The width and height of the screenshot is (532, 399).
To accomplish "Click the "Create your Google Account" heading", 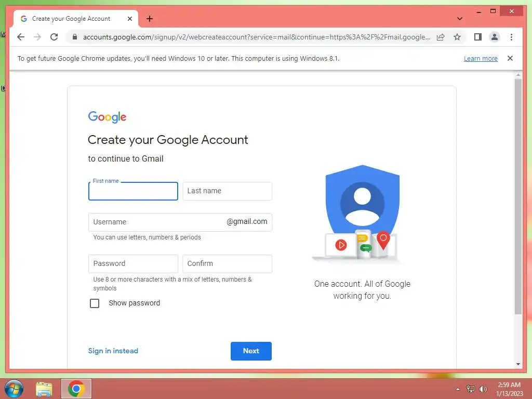I will (168, 140).
